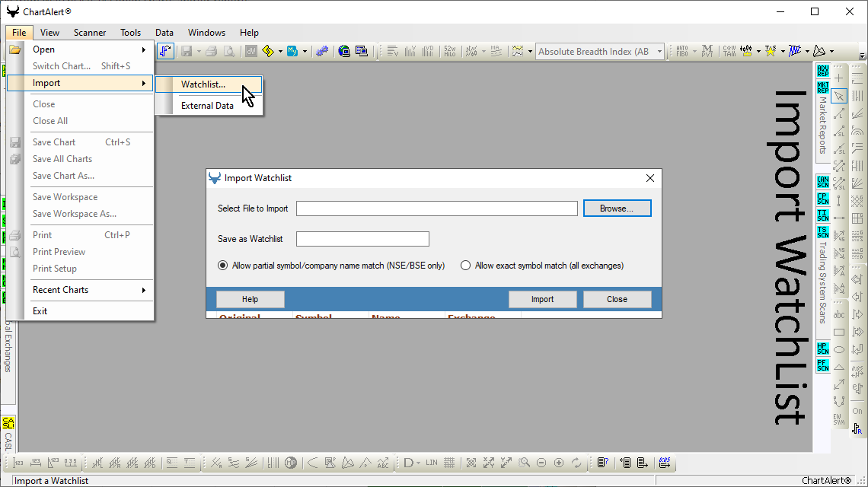This screenshot has height=487, width=868.
Task: Select the ellipse drawing tool
Action: click(x=839, y=350)
